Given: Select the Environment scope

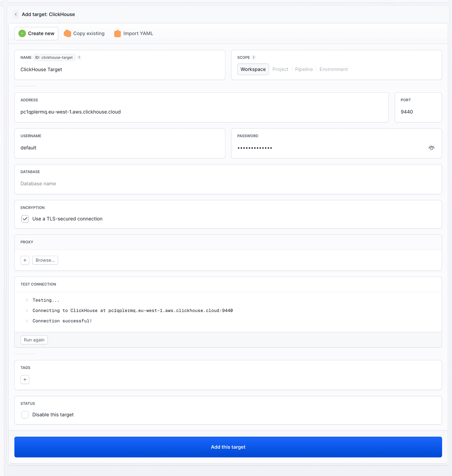Looking at the screenshot, I should pyautogui.click(x=333, y=70).
